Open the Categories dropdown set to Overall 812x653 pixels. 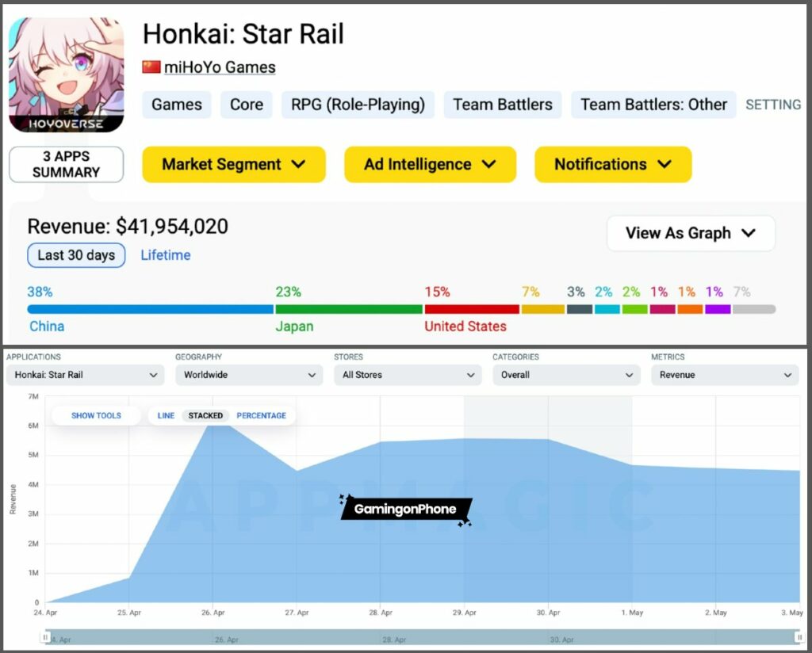click(x=566, y=375)
